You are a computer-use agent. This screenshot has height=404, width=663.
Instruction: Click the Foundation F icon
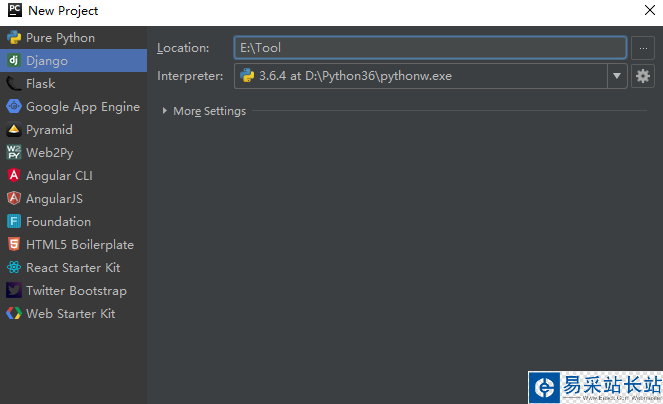pos(14,221)
